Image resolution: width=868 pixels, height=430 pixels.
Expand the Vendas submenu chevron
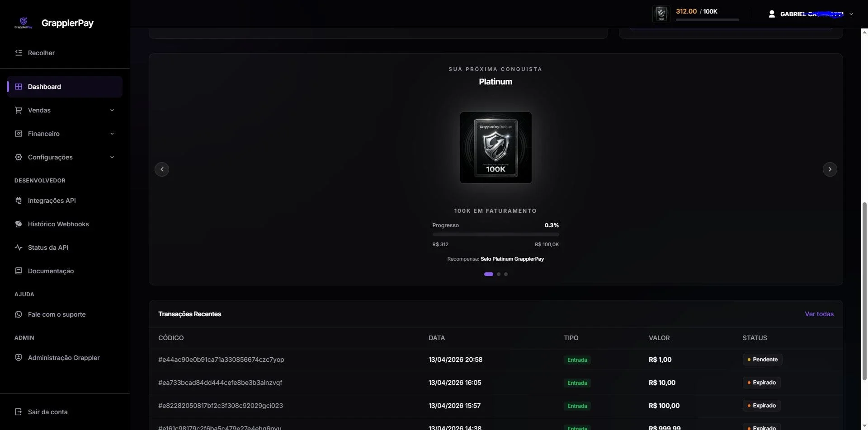click(x=112, y=110)
